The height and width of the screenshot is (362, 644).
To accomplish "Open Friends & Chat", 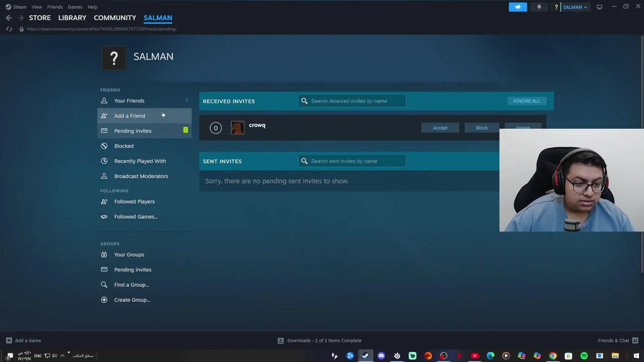I will coord(618,340).
